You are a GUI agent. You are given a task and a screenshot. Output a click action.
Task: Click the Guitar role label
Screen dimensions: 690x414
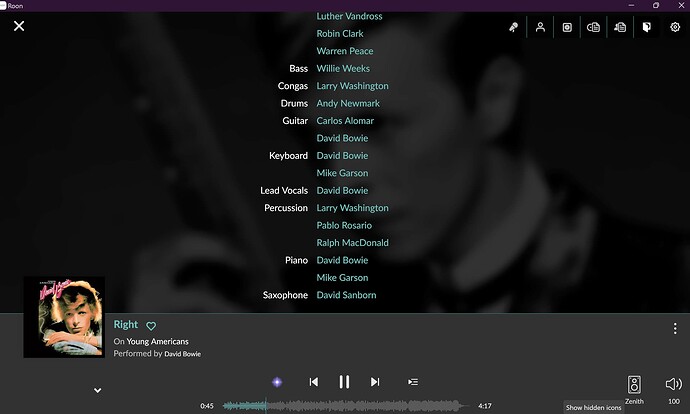click(295, 121)
